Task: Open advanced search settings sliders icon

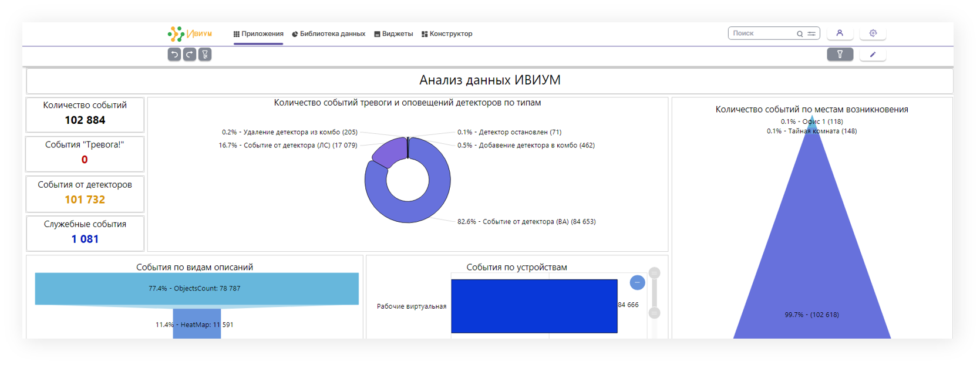Action: (x=811, y=34)
